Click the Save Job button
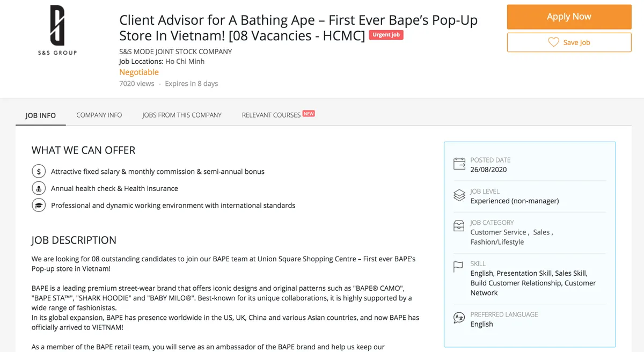 (x=569, y=42)
